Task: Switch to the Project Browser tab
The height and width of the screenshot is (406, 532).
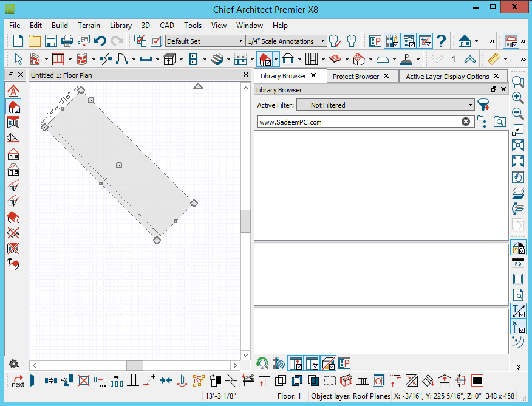Action: point(355,77)
